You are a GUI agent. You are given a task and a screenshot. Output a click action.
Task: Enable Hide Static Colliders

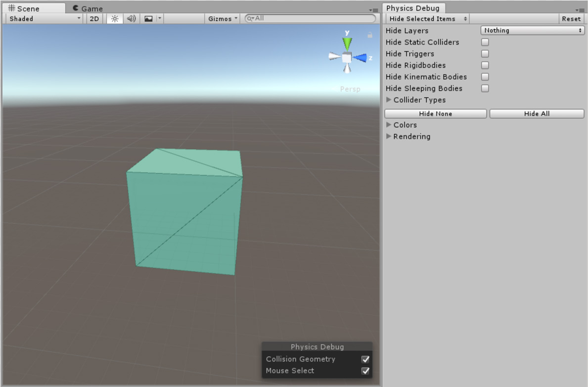pyautogui.click(x=485, y=42)
